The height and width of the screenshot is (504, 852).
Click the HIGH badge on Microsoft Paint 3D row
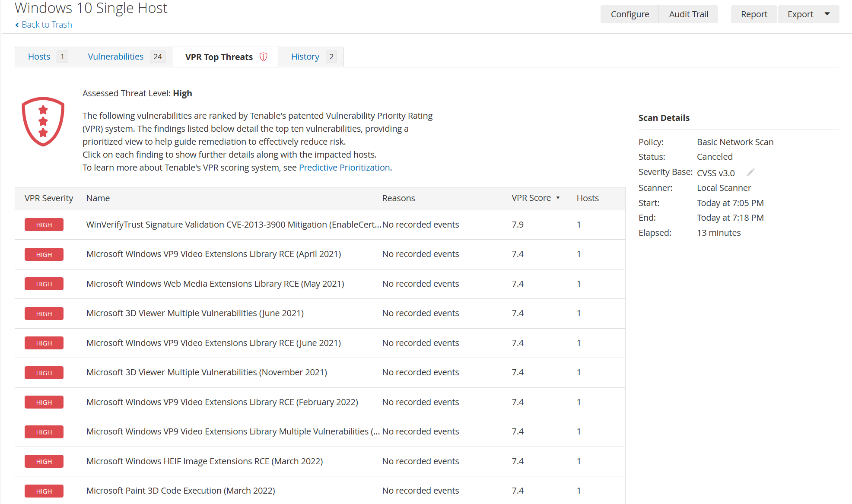[x=44, y=491]
